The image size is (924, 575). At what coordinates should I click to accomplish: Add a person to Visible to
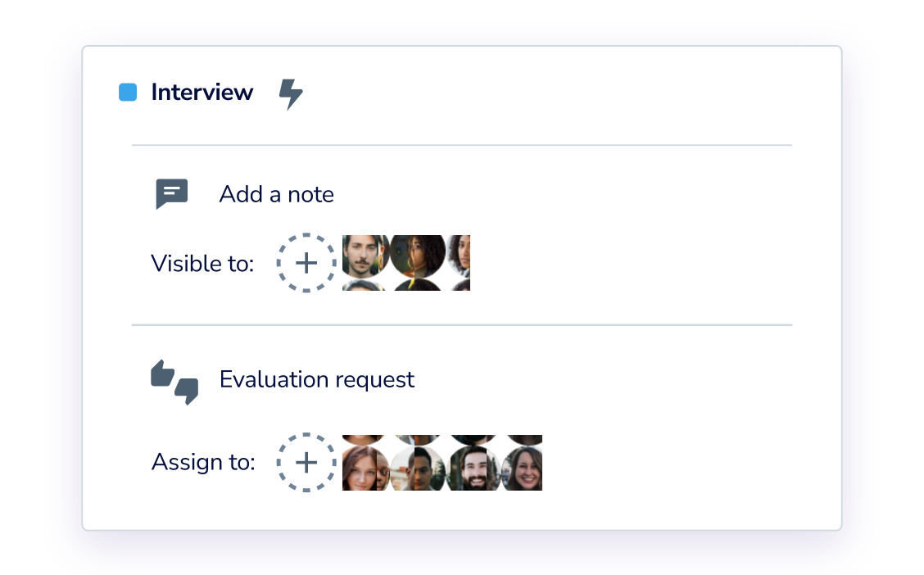click(306, 263)
